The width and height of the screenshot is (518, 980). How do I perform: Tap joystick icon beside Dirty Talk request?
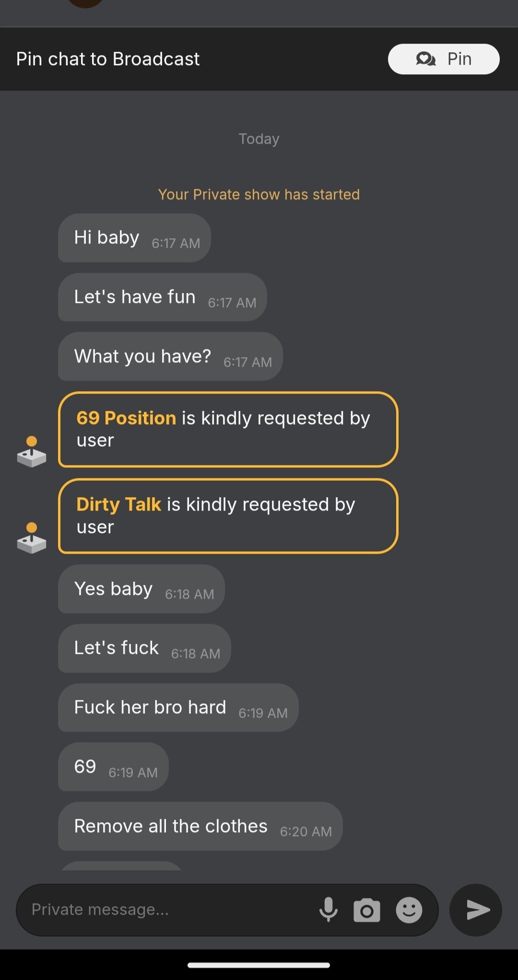tap(32, 538)
